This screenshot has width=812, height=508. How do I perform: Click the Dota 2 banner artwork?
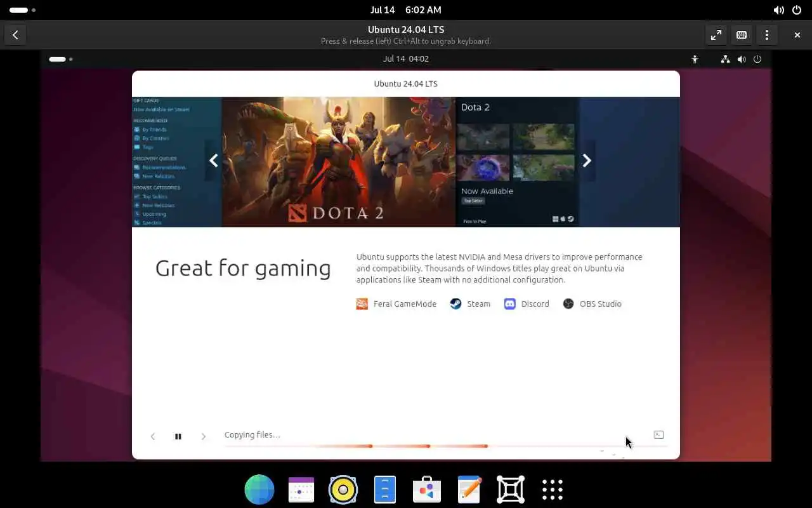[x=337, y=162]
